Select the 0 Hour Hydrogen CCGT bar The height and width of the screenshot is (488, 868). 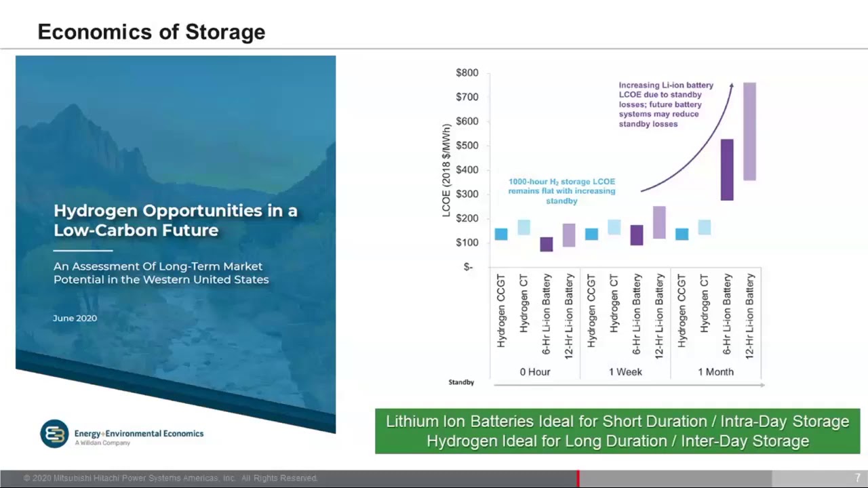[501, 235]
